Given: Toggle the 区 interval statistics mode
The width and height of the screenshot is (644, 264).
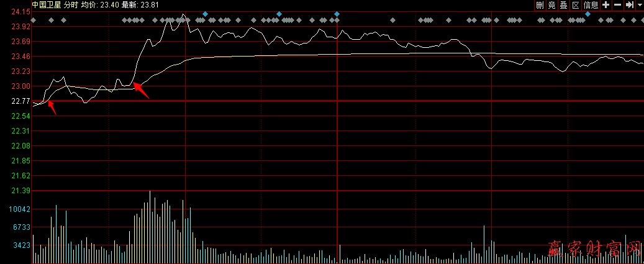Looking at the screenshot, I should [x=576, y=5].
